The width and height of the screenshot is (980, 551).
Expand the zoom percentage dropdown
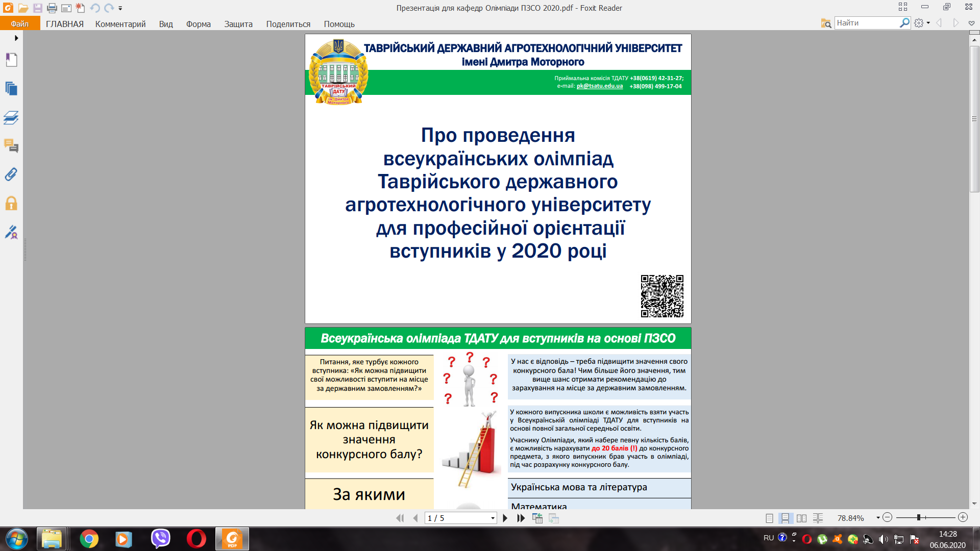(x=878, y=518)
